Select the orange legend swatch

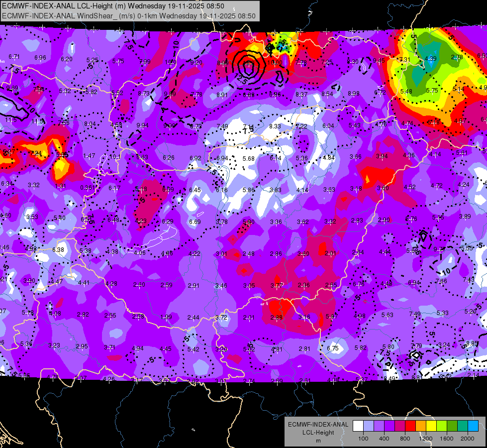[421, 426]
